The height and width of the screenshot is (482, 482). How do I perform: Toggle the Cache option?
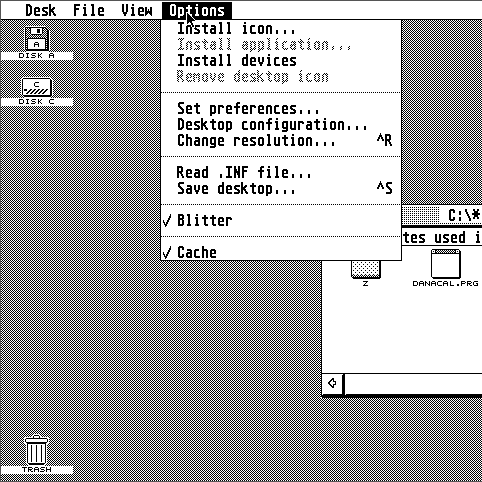tap(281, 252)
